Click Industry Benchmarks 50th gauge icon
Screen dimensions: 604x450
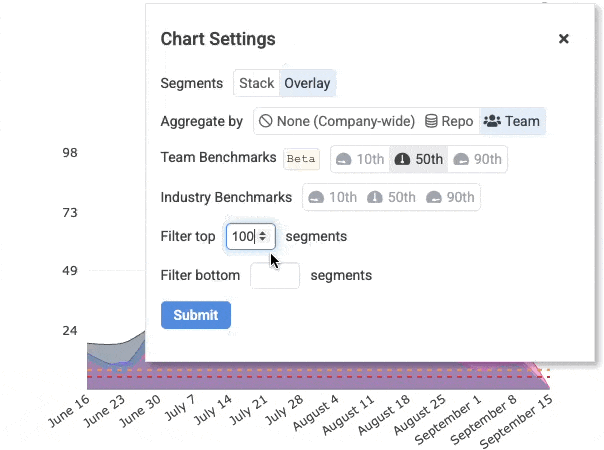click(375, 197)
